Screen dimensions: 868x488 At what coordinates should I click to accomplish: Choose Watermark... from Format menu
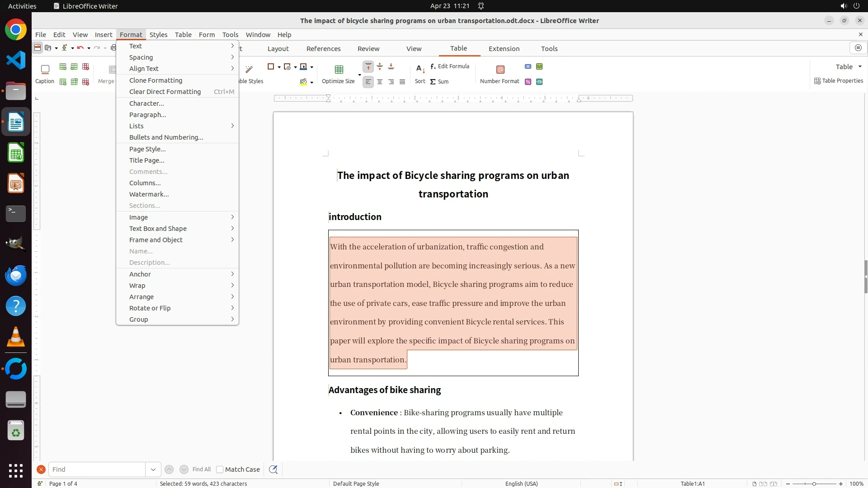tap(149, 194)
